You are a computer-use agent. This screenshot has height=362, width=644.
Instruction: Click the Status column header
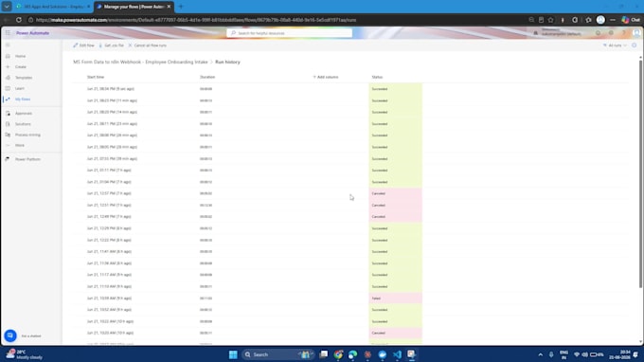pos(377,77)
